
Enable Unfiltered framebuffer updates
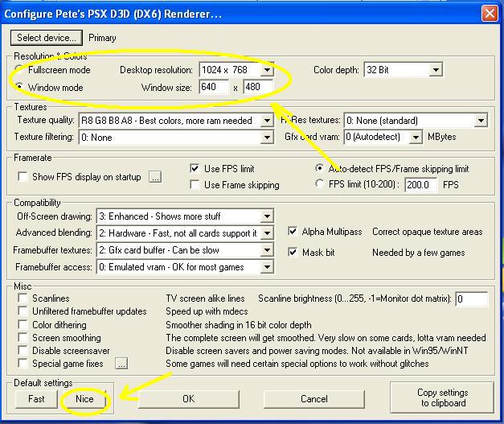(23, 311)
